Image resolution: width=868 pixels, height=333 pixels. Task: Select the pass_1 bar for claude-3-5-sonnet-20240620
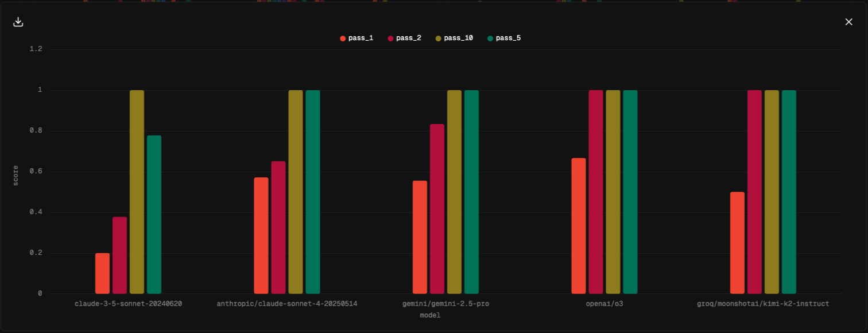102,273
